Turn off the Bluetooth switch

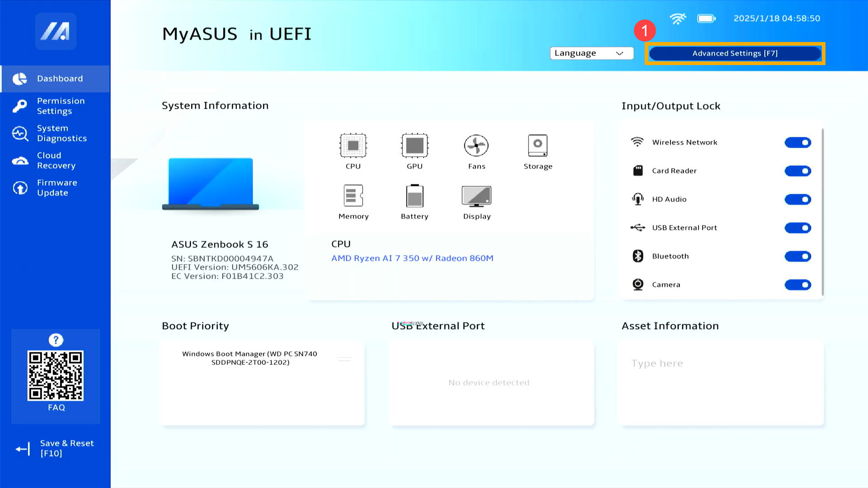(797, 256)
